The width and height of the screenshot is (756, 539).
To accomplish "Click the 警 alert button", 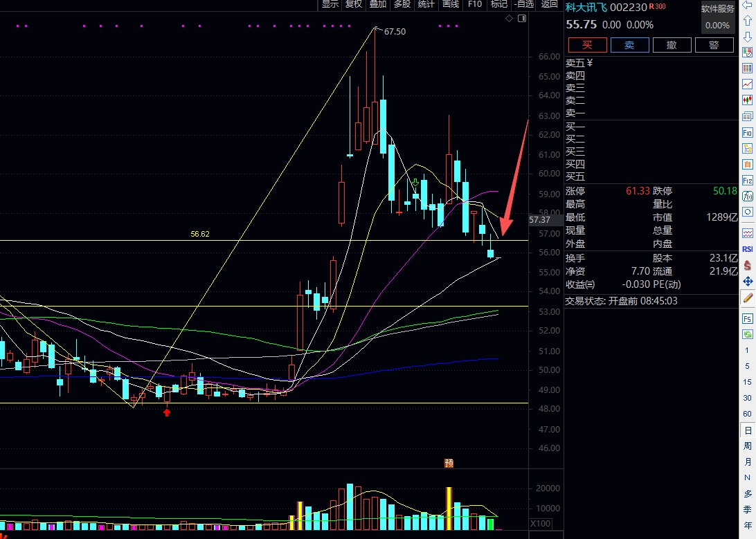I will click(714, 45).
